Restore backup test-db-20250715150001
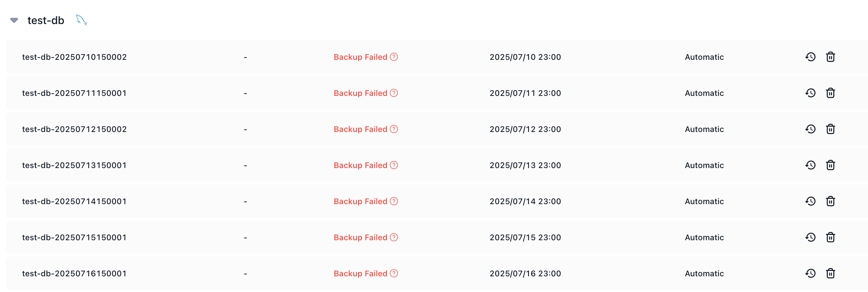The height and width of the screenshot is (292, 868). tap(810, 237)
